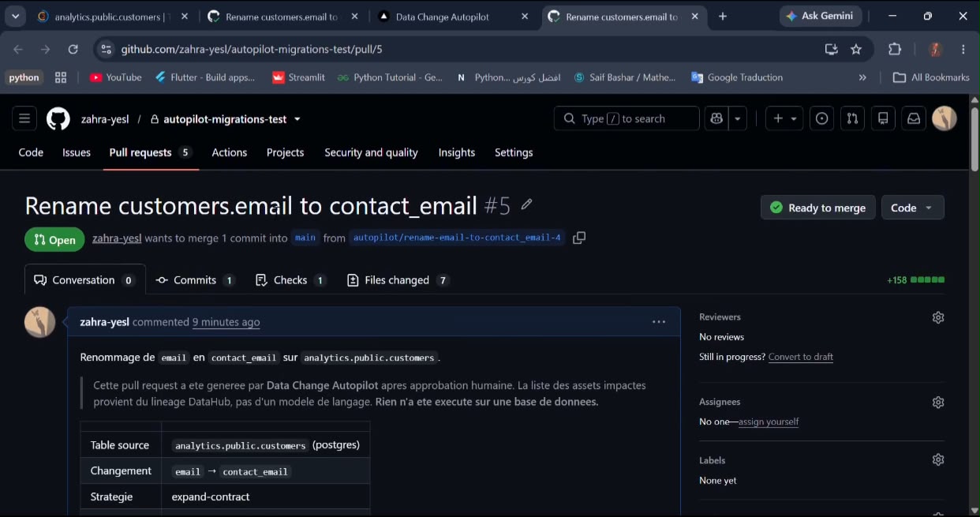
Task: Open the comment options three-dot menu
Action: pyautogui.click(x=659, y=322)
